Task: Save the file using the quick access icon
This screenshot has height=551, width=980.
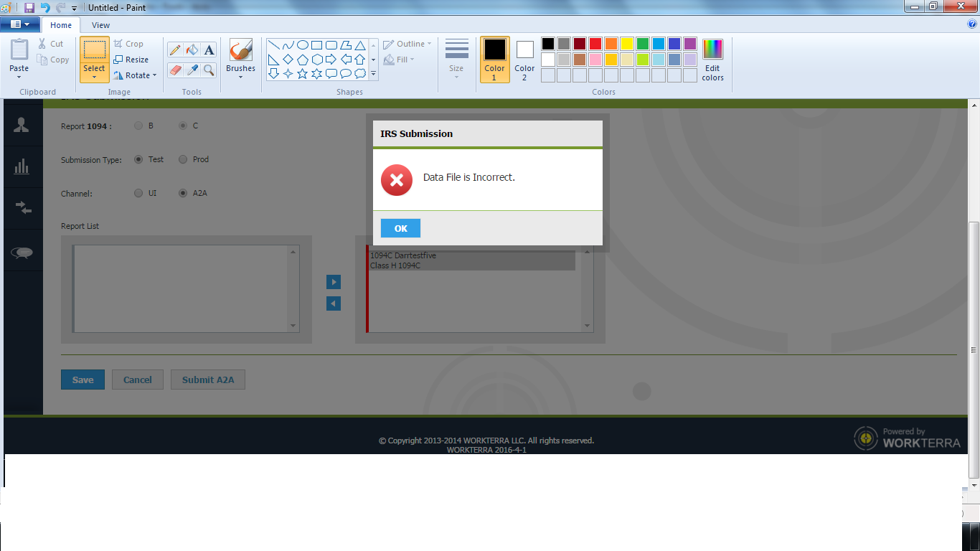Action: 29,7
